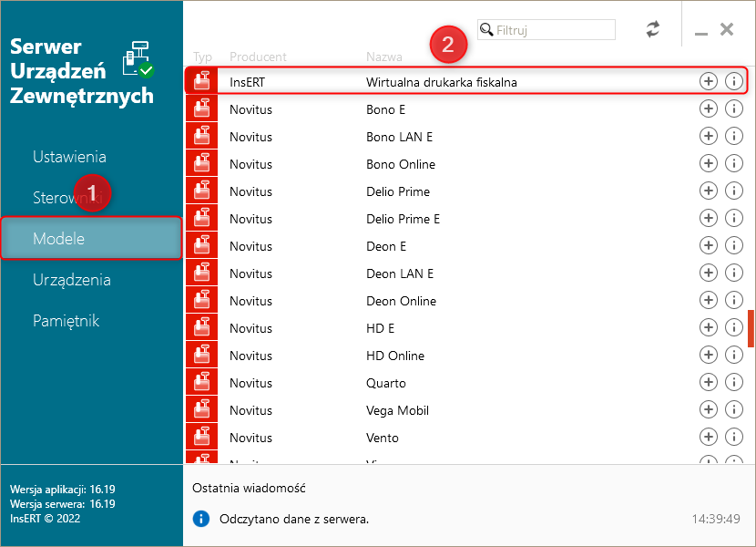Click fiscal printer type icon for HD E
This screenshot has height=547, width=756.
pyautogui.click(x=201, y=327)
